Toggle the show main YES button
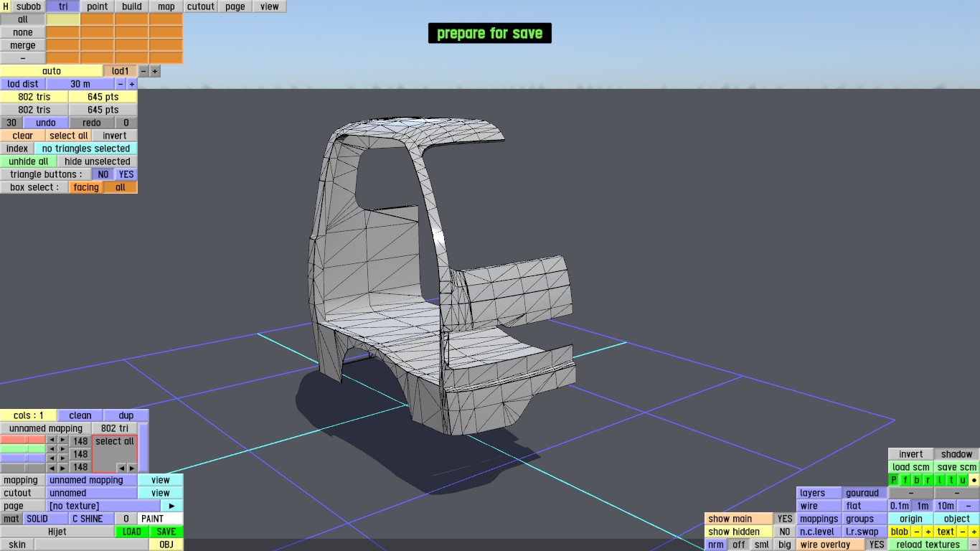The image size is (980, 551). click(785, 519)
